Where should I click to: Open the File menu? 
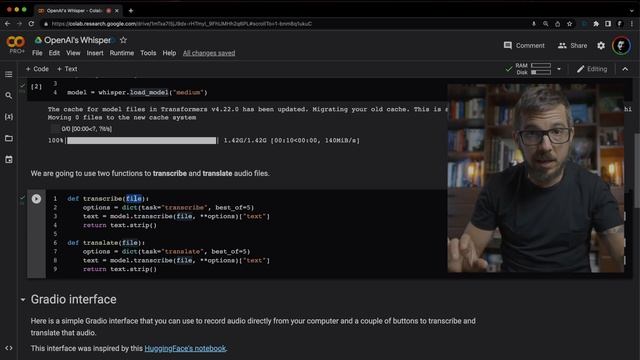[x=37, y=53]
